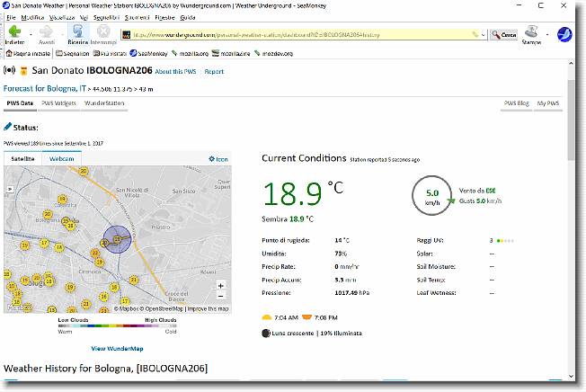
Task: Click the Stampa printer icon
Action: pyautogui.click(x=531, y=31)
